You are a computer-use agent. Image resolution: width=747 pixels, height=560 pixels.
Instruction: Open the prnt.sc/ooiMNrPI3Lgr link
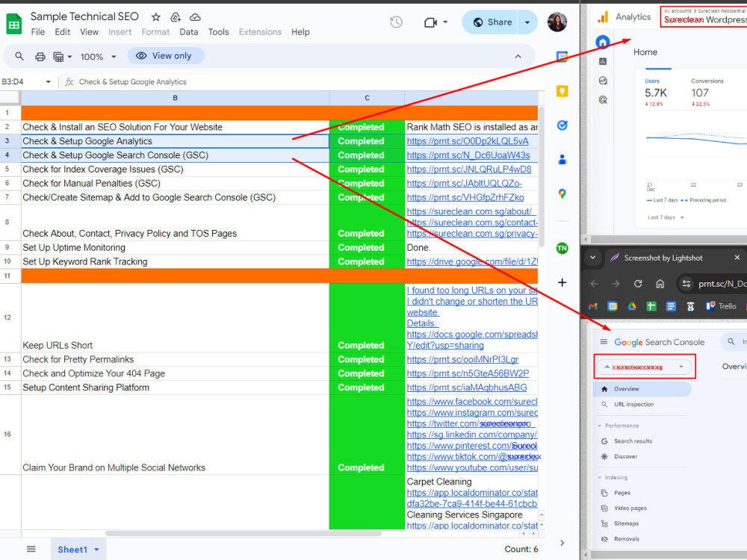click(x=462, y=360)
